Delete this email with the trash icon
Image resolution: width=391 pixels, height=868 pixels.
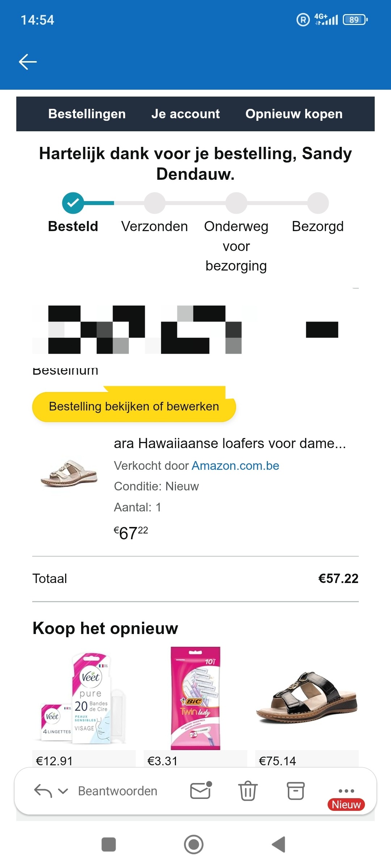[248, 791]
